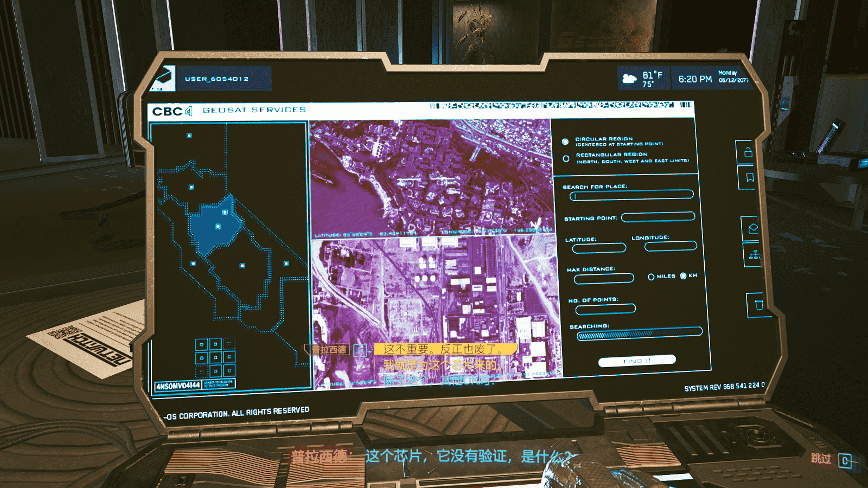Click the Latitude input field
868x488 pixels.
[599, 248]
